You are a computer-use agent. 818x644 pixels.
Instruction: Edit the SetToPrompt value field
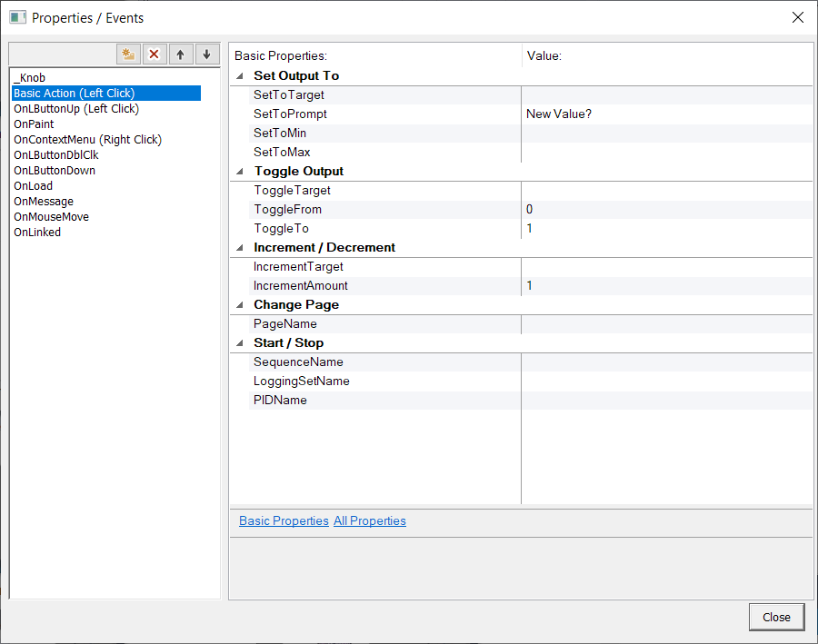tap(665, 114)
